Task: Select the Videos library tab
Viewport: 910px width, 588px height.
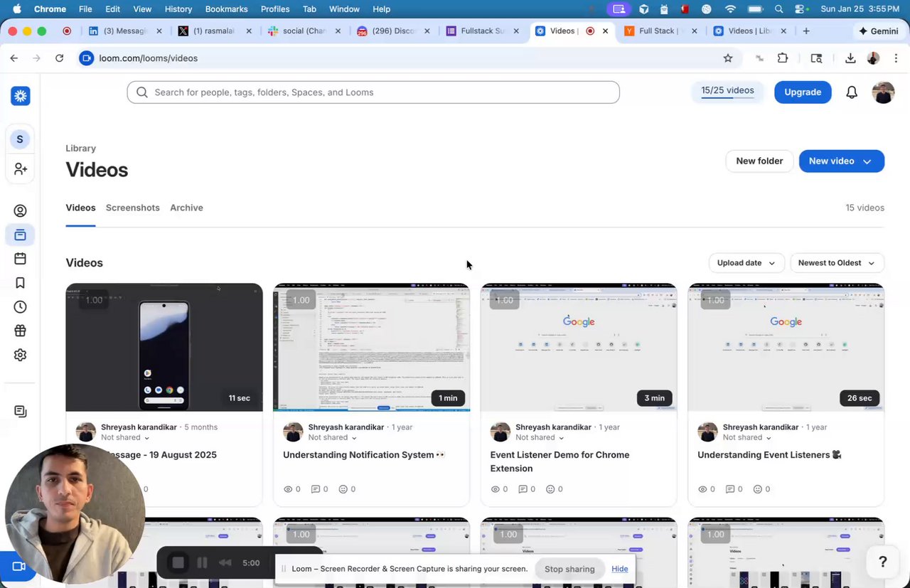Action: coord(80,208)
